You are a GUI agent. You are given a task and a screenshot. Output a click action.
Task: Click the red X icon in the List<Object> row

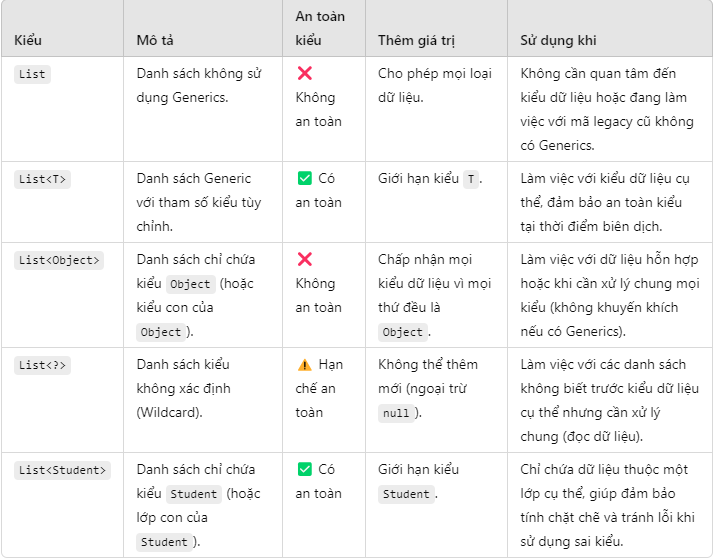(x=305, y=260)
